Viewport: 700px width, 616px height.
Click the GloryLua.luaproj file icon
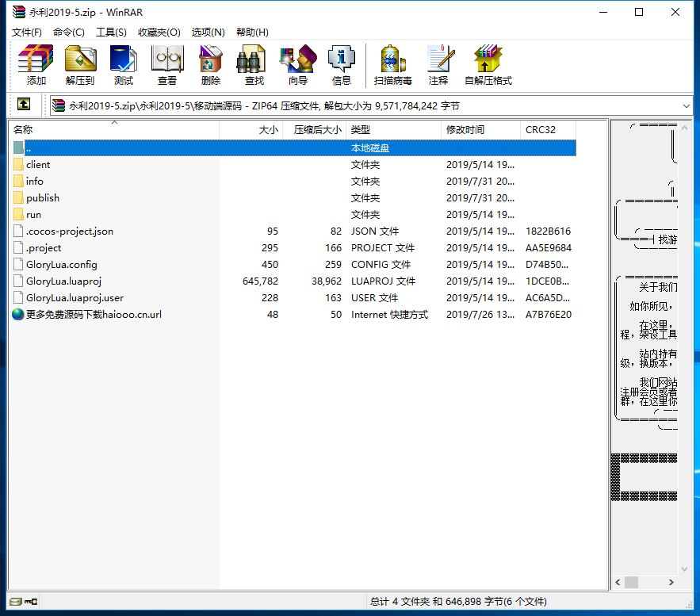(18, 281)
